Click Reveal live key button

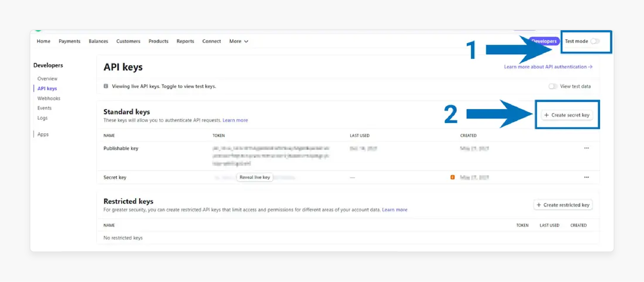(x=255, y=177)
